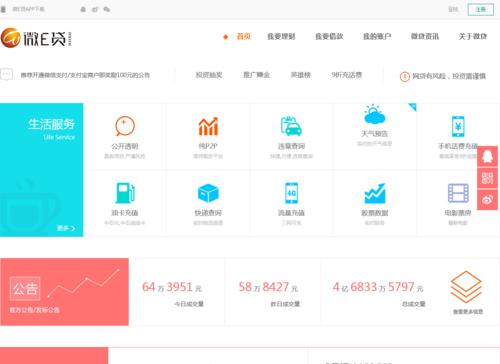Go to the 首页 navigation tab
Viewport: 500px width, 364px height.
pyautogui.click(x=243, y=36)
